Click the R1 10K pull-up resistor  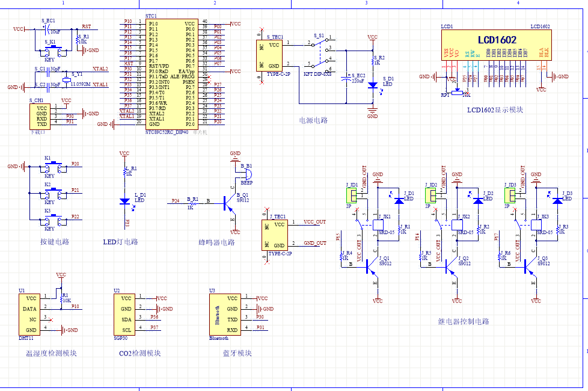click(61, 298)
